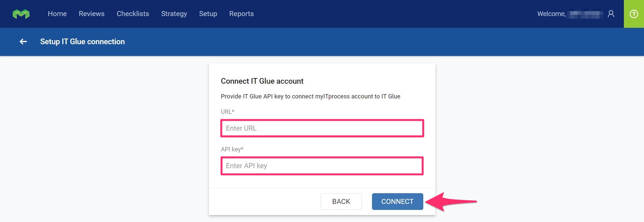Focus the Enter URL input field
The image size is (644, 222).
pyautogui.click(x=322, y=128)
